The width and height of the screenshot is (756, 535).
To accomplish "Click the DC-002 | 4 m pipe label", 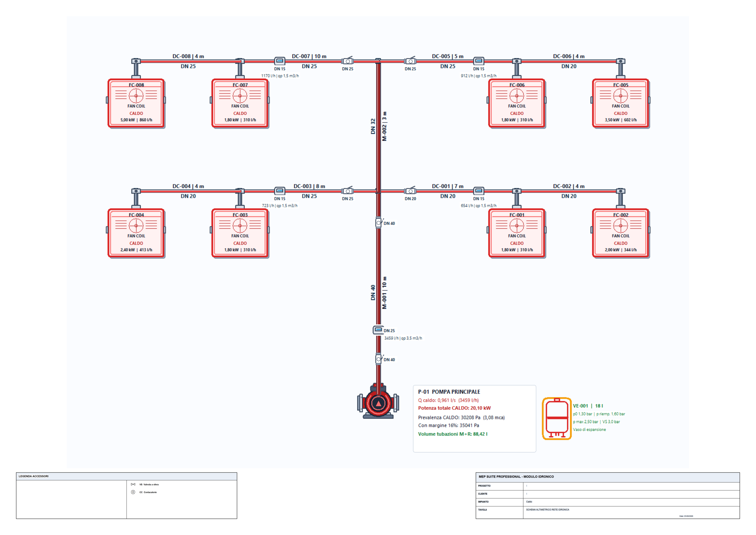I will pos(569,186).
